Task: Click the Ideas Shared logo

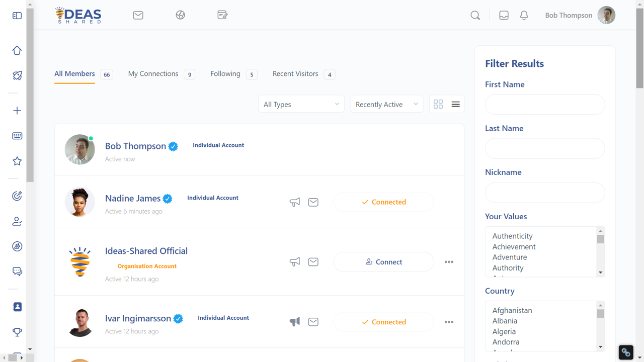Action: coord(78,15)
